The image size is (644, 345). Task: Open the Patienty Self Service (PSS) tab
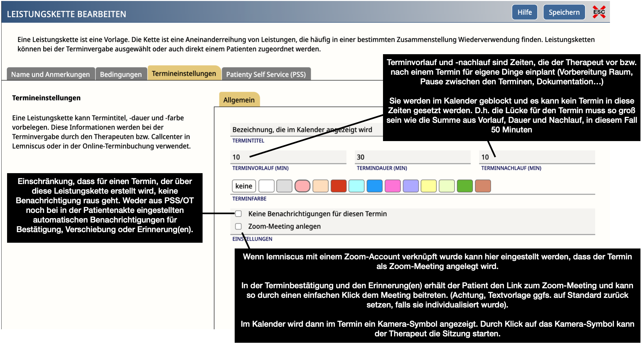point(266,74)
